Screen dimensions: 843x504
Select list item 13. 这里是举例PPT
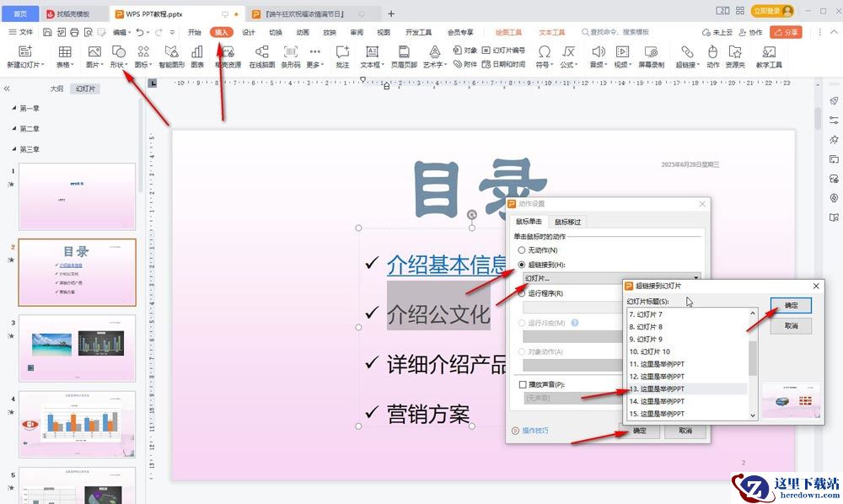tap(687, 389)
